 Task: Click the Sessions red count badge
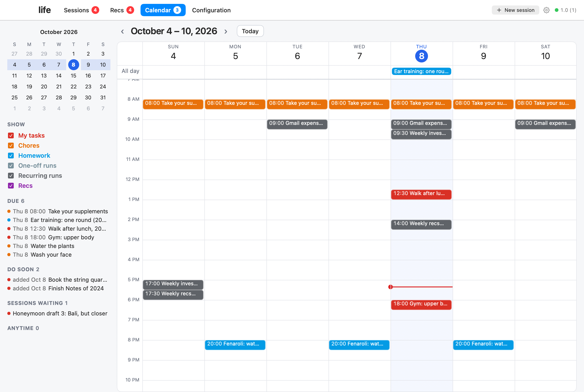tap(95, 10)
